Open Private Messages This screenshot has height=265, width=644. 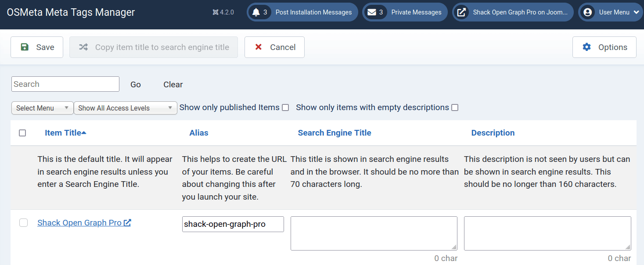405,12
